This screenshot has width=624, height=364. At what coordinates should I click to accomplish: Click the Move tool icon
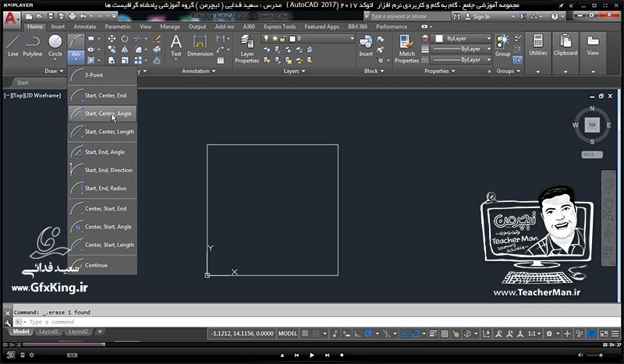112,39
